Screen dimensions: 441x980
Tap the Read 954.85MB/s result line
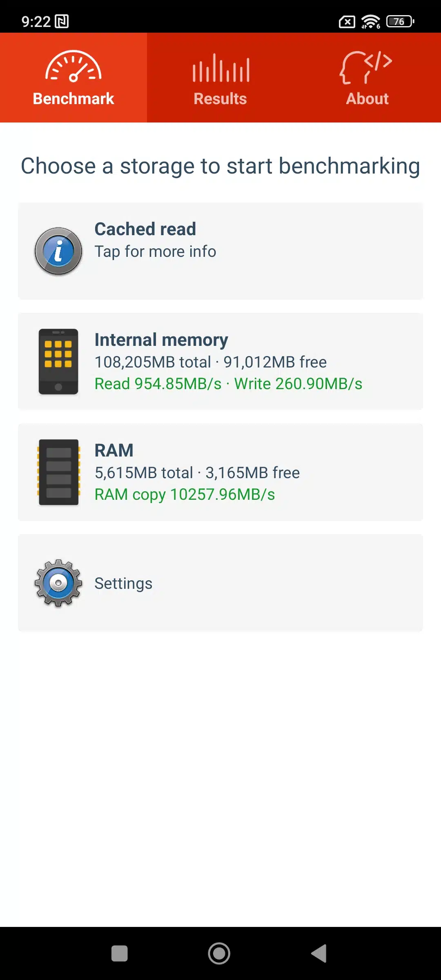(228, 384)
